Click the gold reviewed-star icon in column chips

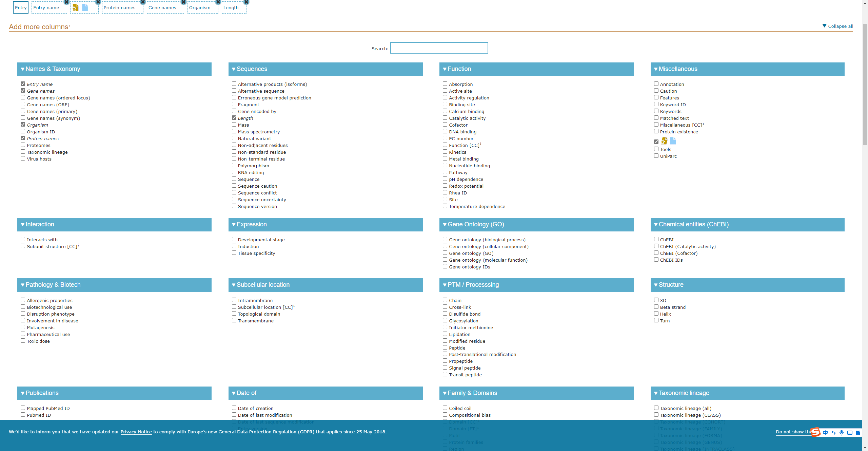[76, 7]
